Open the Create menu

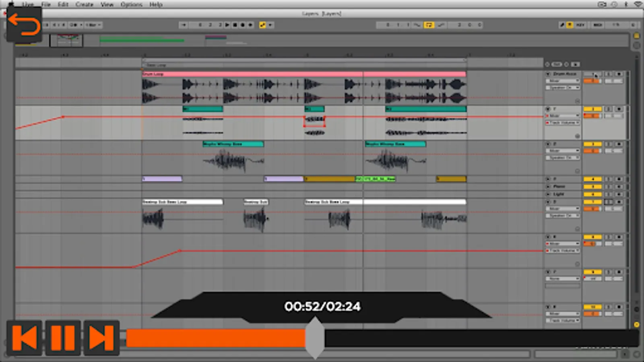[85, 4]
